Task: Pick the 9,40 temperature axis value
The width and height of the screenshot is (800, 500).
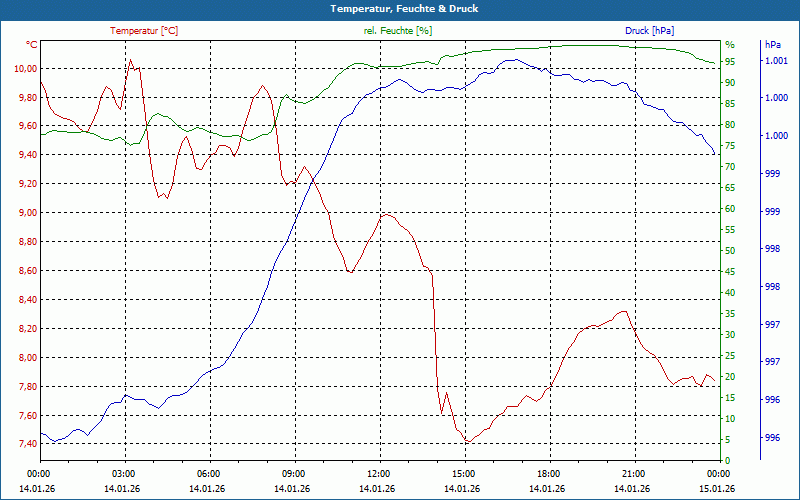Action: 28,155
